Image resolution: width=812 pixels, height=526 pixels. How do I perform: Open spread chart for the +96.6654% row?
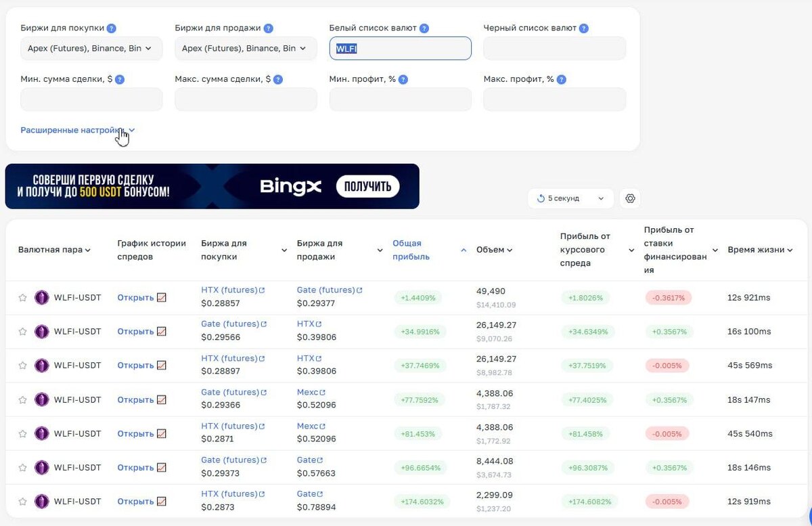(x=141, y=468)
